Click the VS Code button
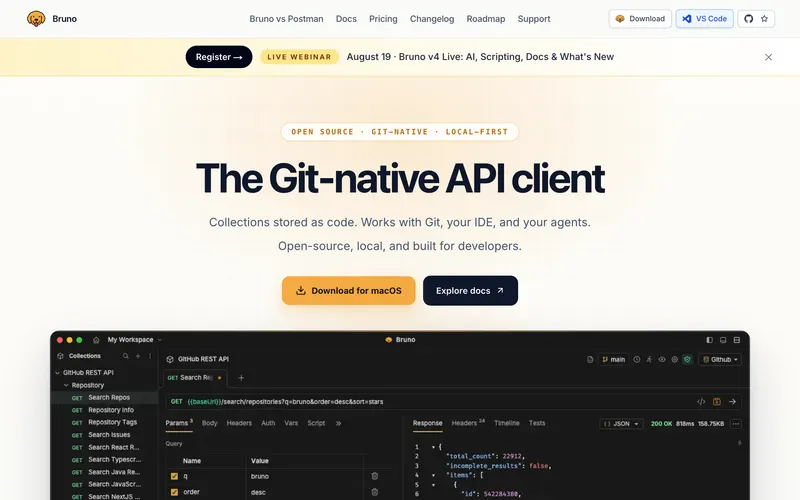 click(705, 19)
